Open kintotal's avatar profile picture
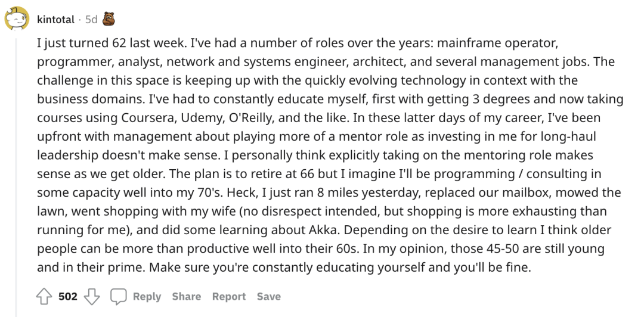Viewport: 644px width, 317px height. 17,19
